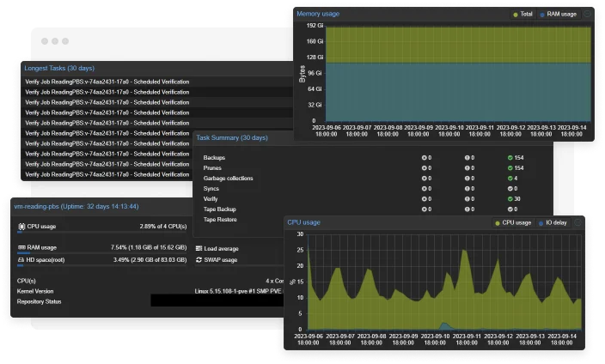This screenshot has height=364, width=605.
Task: Open first Verify Job task in list
Action: point(107,81)
